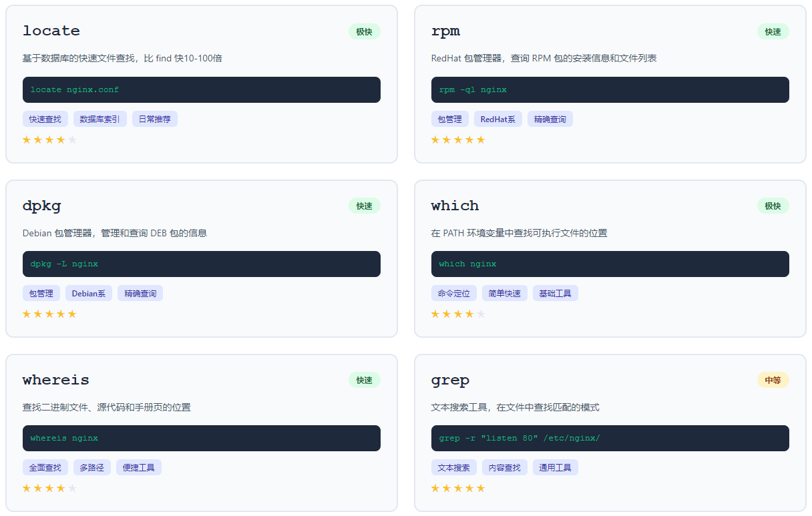Image resolution: width=812 pixels, height=516 pixels.
Task: Select the 'locate nginx.conf' code block
Action: pyautogui.click(x=201, y=89)
